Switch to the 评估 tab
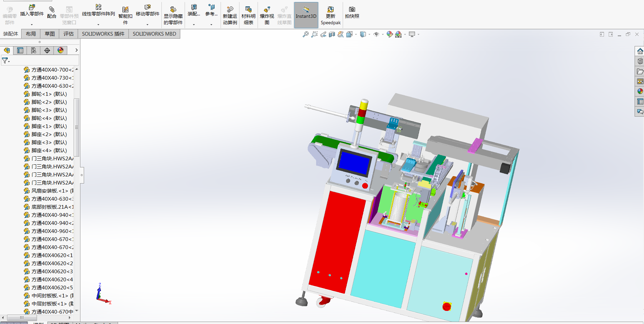The height and width of the screenshot is (324, 644). pyautogui.click(x=68, y=34)
